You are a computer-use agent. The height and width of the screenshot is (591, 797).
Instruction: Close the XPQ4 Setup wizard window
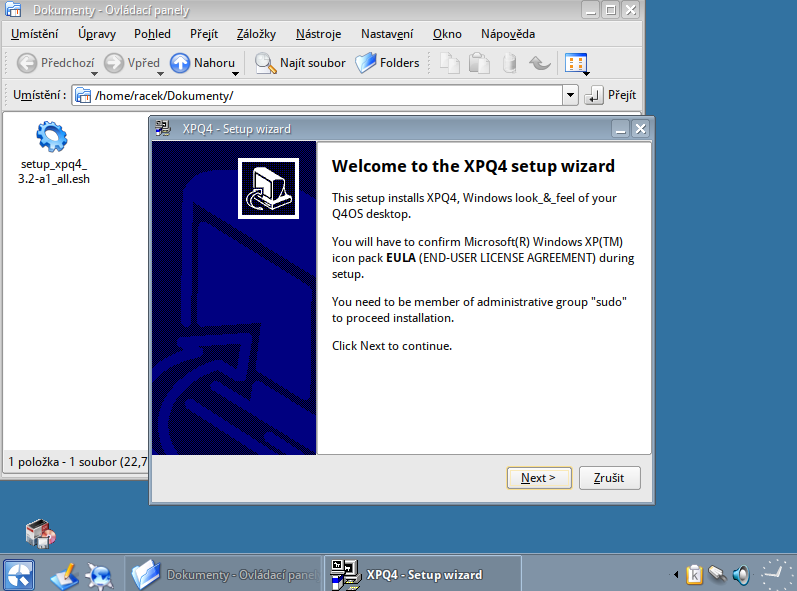[x=640, y=129]
